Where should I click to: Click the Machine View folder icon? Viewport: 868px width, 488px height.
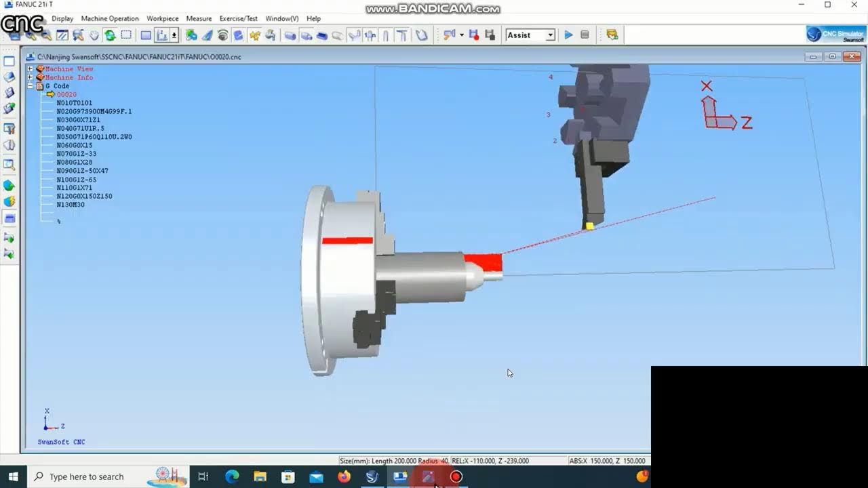point(40,69)
